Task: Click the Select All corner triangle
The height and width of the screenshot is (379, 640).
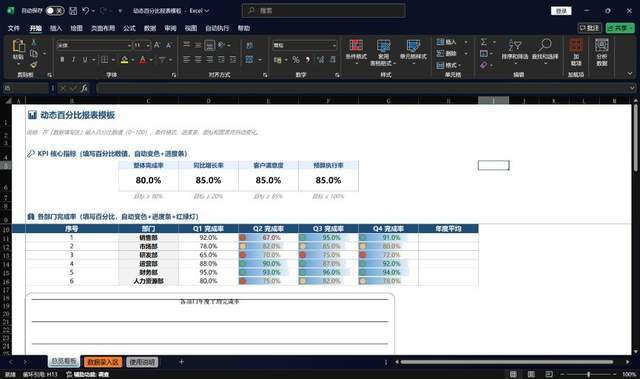Action: pos(8,100)
